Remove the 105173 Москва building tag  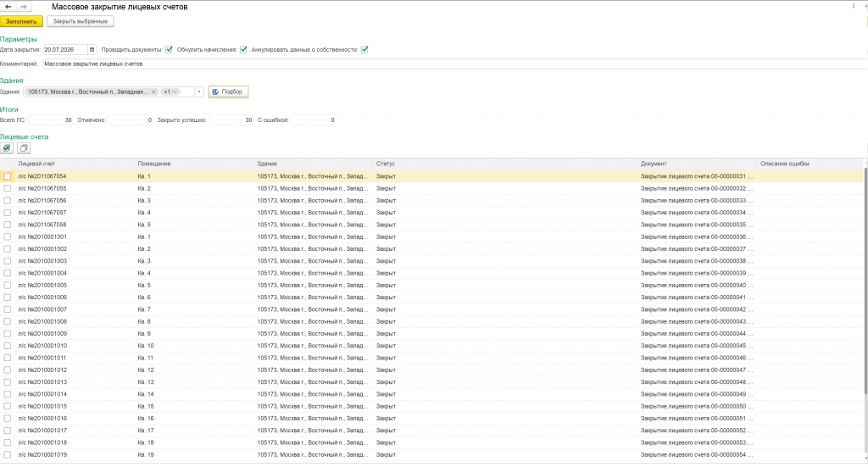154,92
